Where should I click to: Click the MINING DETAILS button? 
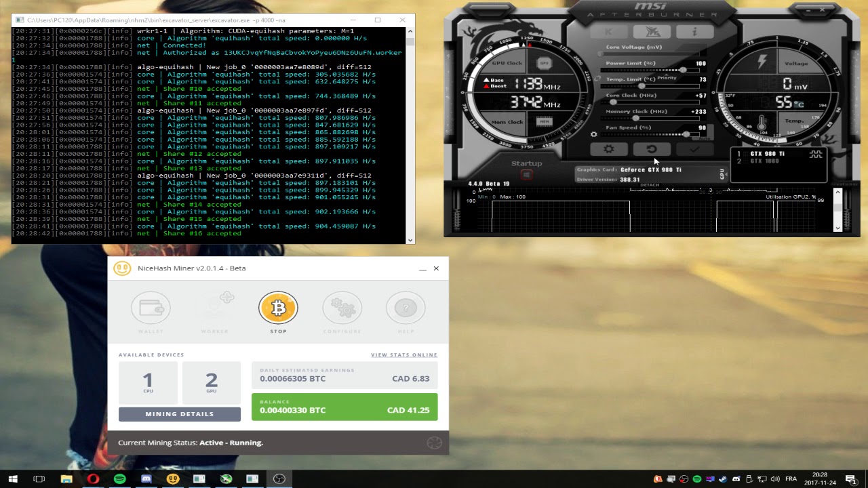(x=180, y=414)
